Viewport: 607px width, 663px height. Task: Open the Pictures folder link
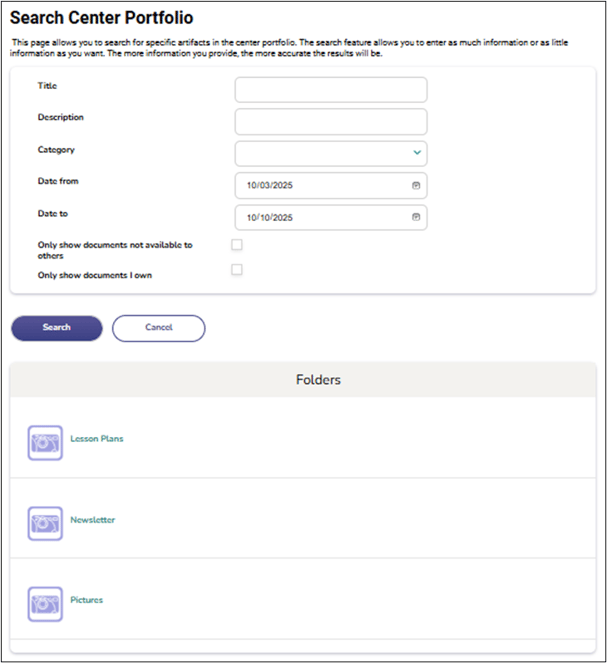coord(87,600)
